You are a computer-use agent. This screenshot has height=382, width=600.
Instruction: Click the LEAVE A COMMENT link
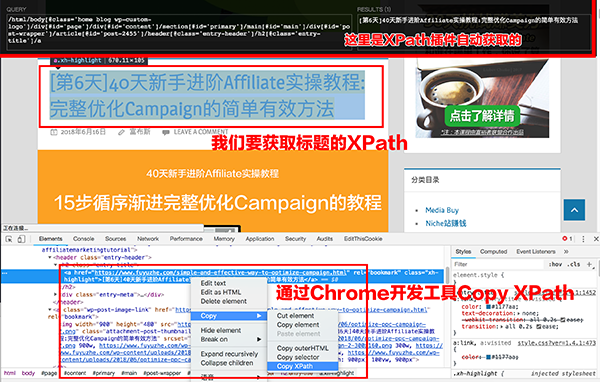click(x=201, y=132)
